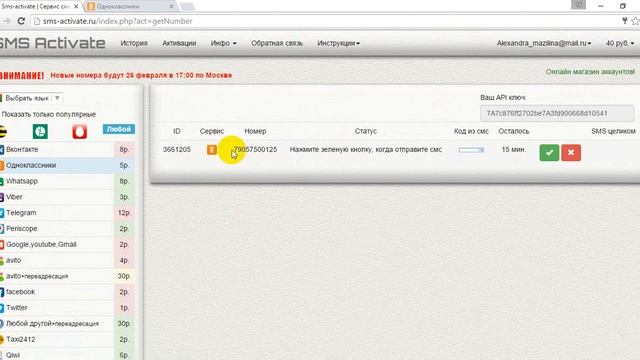Choose Любой operator button
Image resolution: width=640 pixels, height=360 pixels.
click(x=119, y=129)
